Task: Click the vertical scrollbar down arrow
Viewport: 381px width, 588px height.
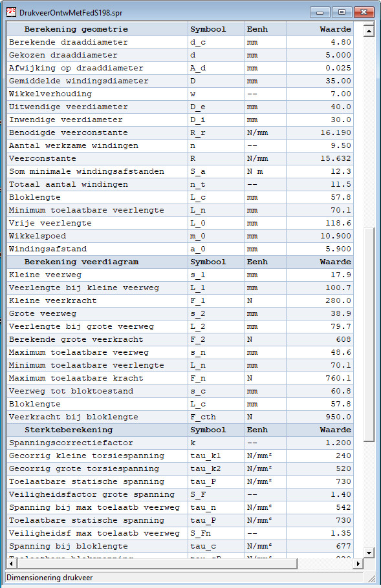Action: click(369, 552)
